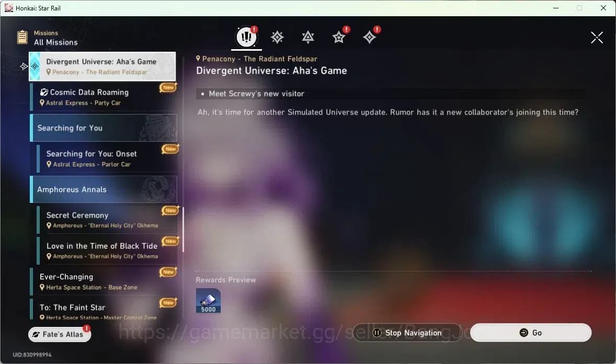Click the Cosmic Data Roaming mission type icon

[x=44, y=93]
